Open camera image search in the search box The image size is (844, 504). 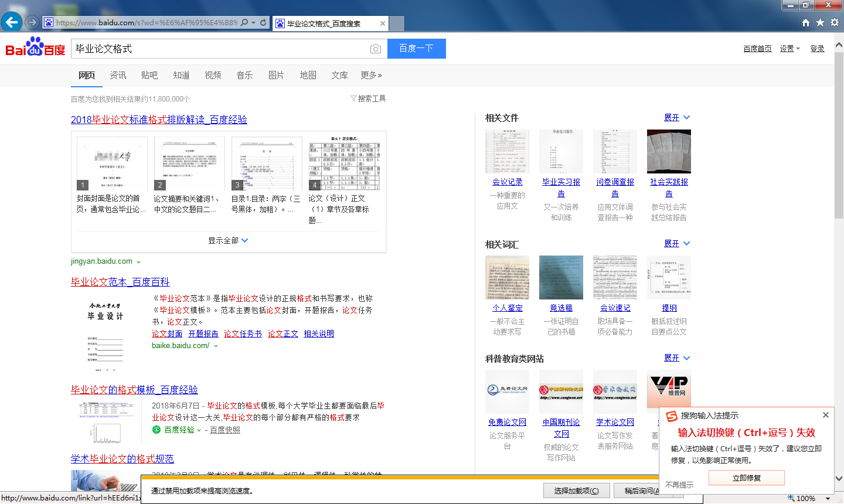376,49
